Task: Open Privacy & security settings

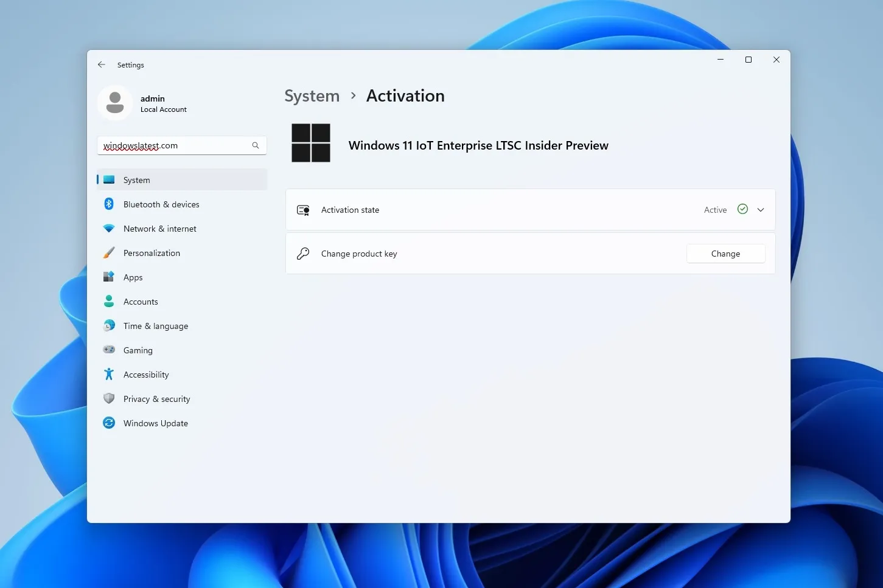Action: pos(156,398)
